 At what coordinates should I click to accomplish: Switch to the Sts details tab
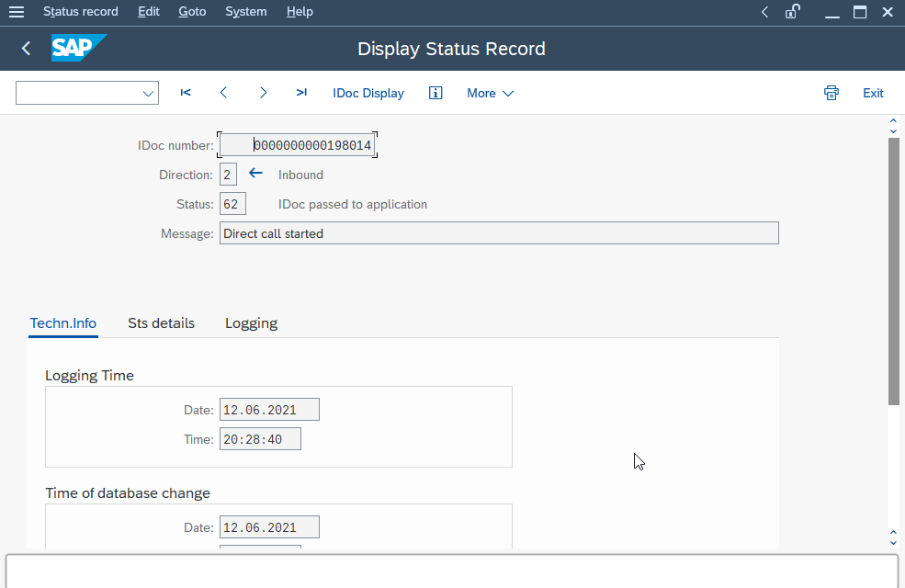[x=161, y=323]
